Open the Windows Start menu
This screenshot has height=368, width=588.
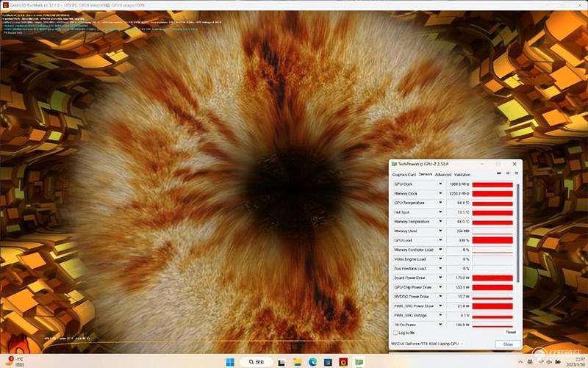[230, 362]
